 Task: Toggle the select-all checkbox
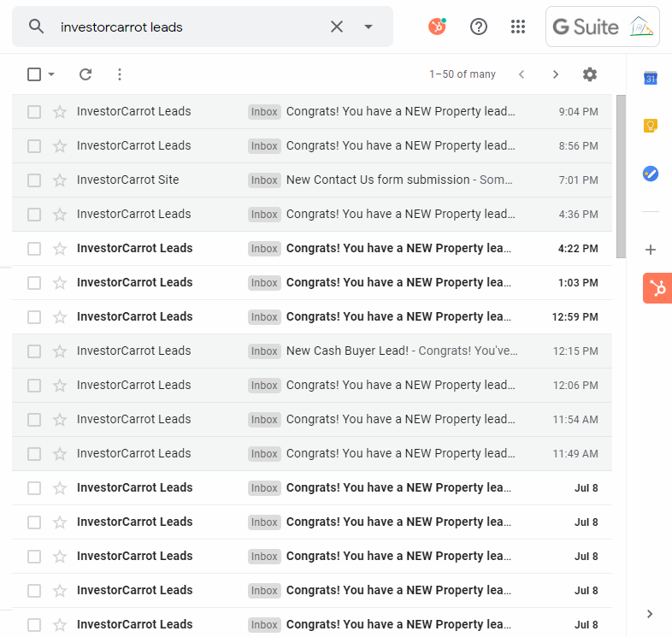pos(34,74)
